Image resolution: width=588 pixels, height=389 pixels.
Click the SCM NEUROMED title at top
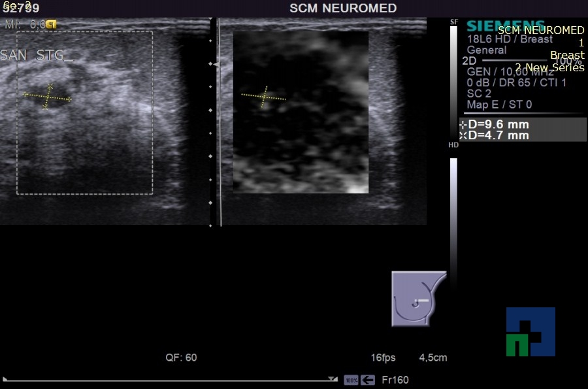tap(343, 8)
